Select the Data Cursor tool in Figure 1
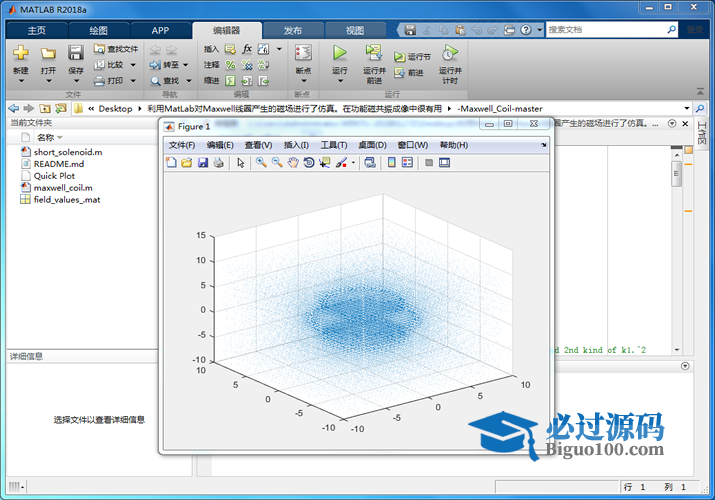Viewport: 715px width, 500px height. 325,162
